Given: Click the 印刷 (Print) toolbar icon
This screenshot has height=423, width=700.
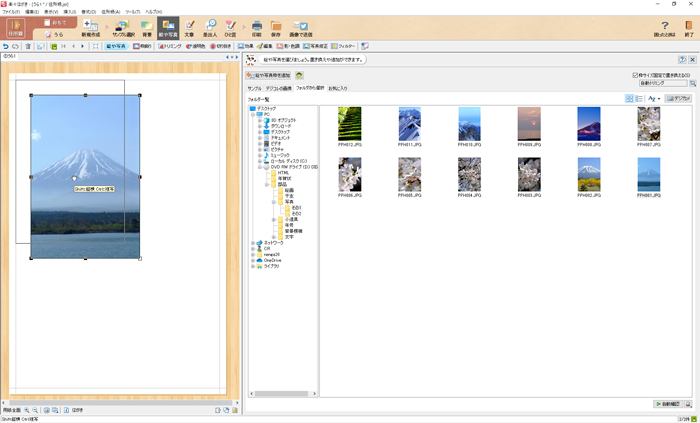Looking at the screenshot, I should pos(257,28).
